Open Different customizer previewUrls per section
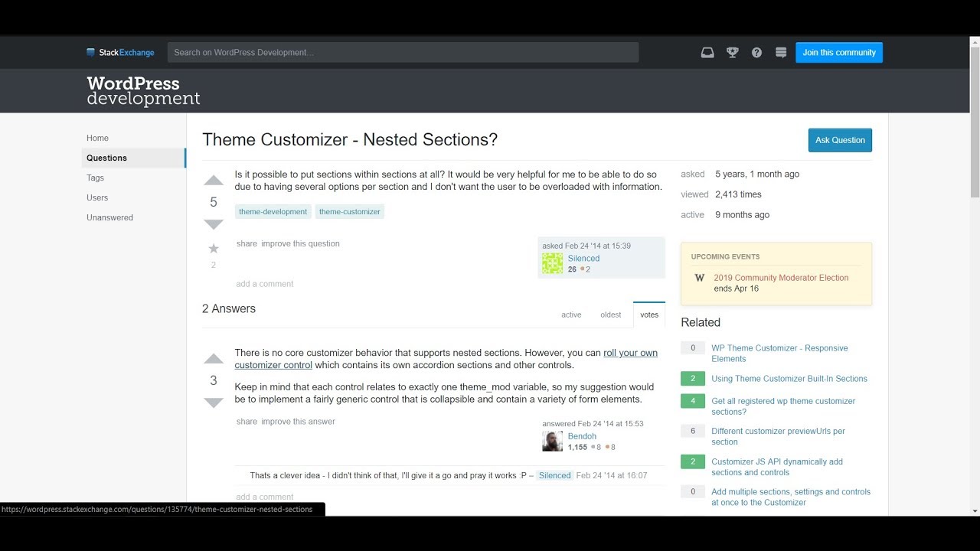 pyautogui.click(x=778, y=436)
